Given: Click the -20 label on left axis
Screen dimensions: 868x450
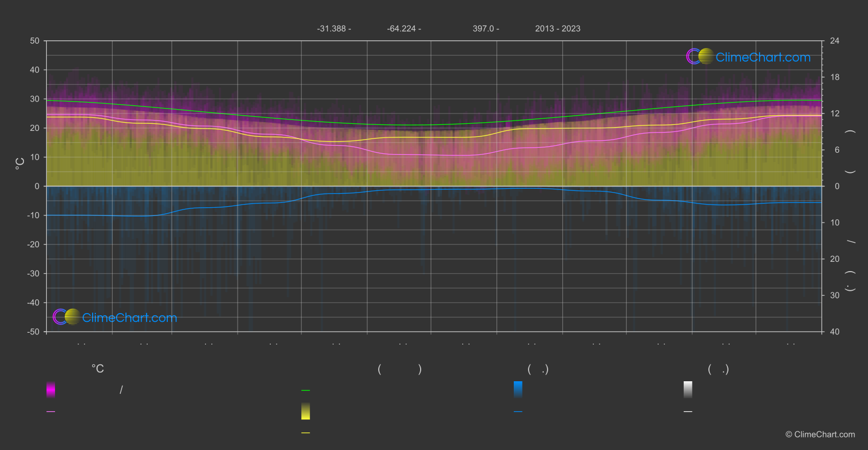Looking at the screenshot, I should coord(33,244).
